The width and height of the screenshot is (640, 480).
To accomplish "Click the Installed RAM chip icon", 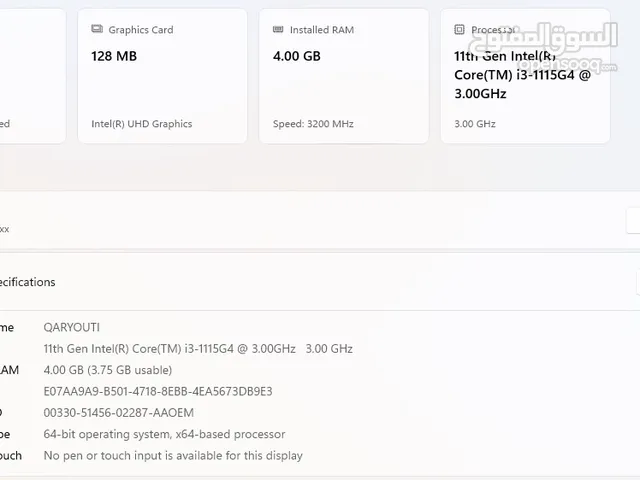I will coord(278,29).
